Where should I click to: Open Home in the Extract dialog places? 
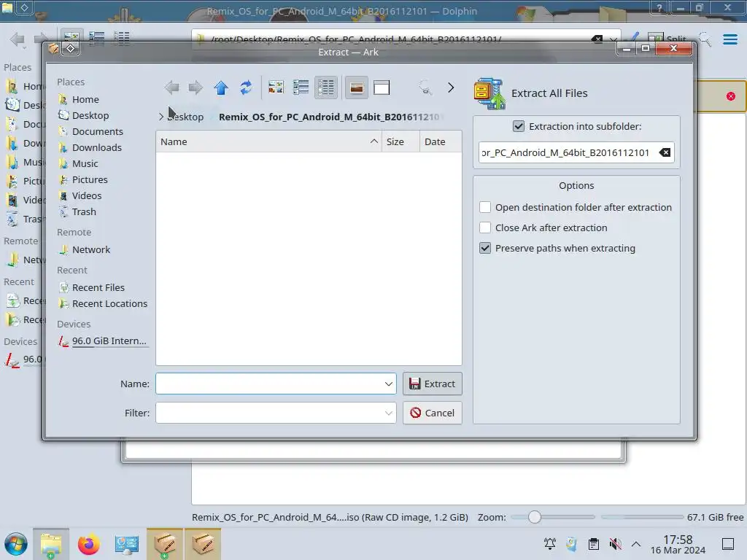(x=85, y=99)
